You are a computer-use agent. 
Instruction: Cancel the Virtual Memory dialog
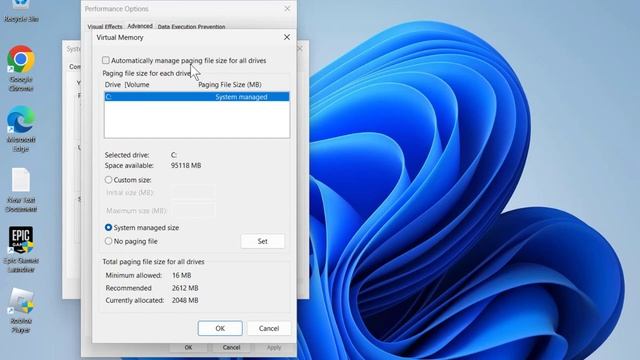tap(269, 328)
